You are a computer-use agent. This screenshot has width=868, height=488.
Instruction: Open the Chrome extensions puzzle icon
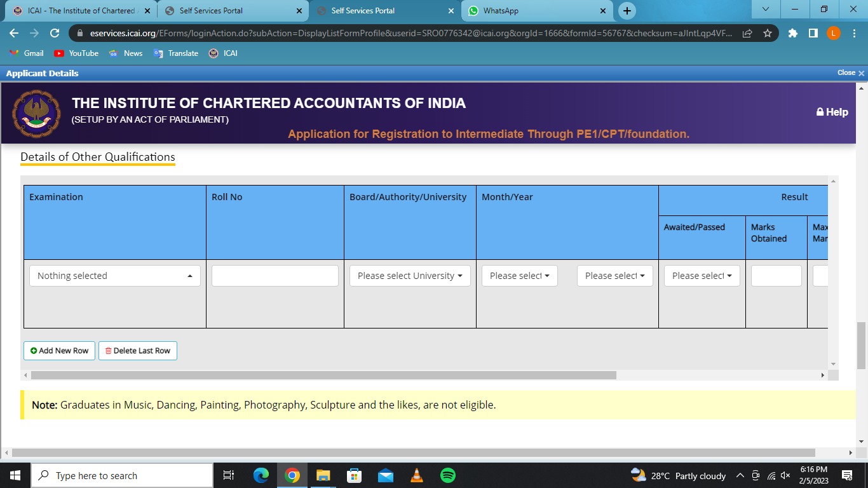pyautogui.click(x=792, y=34)
